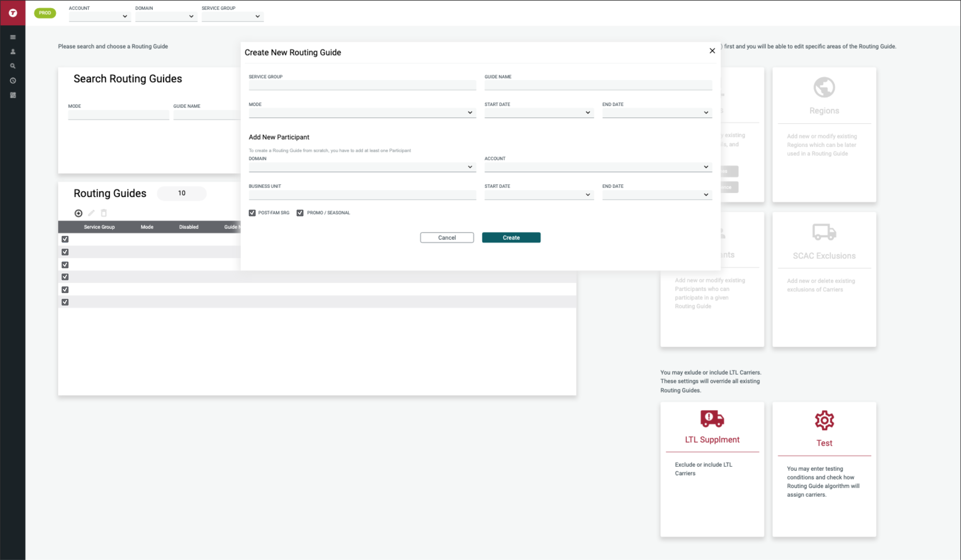This screenshot has width=961, height=560.
Task: Click the SERVICE GROUP input in dialog
Action: point(362,85)
